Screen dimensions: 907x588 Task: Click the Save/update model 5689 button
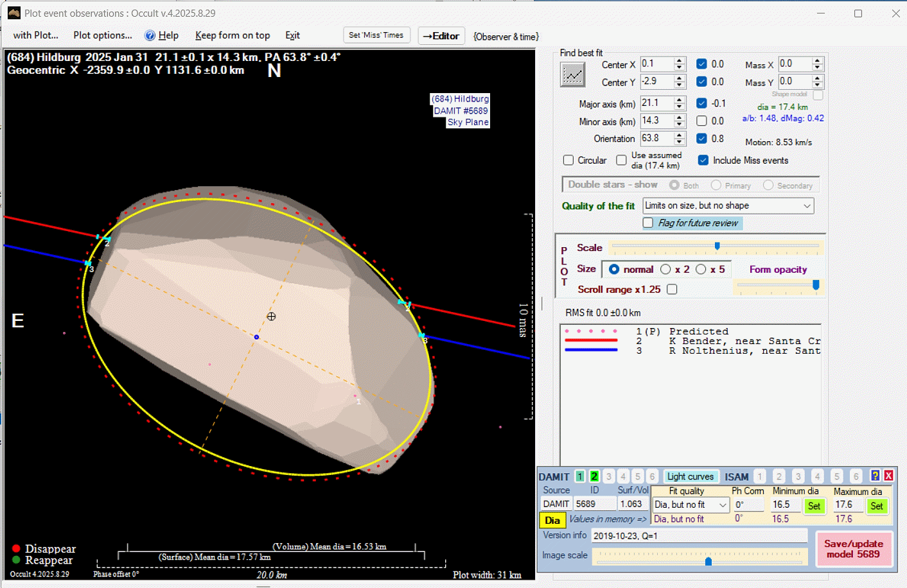pos(853,549)
